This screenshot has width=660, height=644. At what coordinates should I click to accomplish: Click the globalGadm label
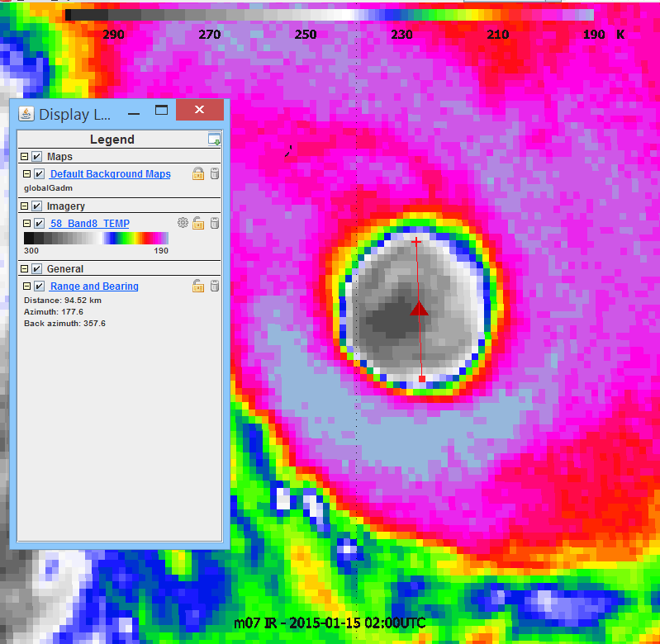coord(49,188)
